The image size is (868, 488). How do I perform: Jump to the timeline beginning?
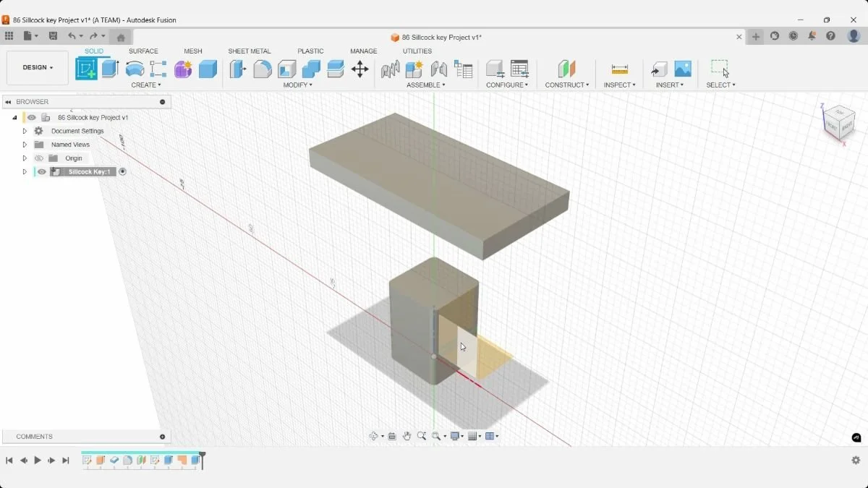pos(9,461)
